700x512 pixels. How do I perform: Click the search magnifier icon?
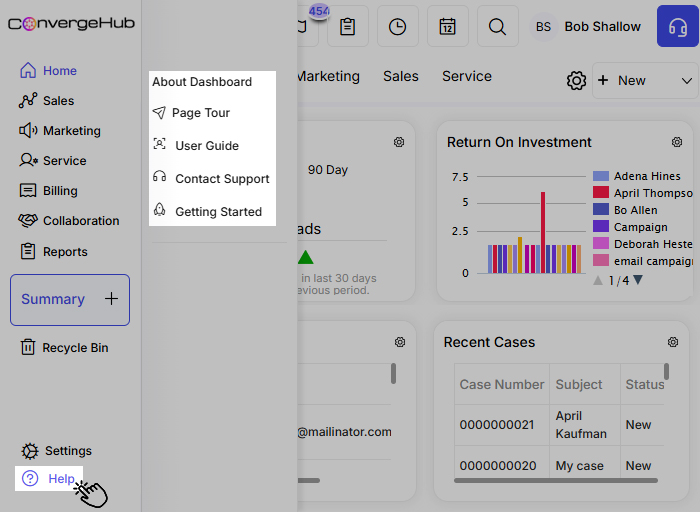point(497,27)
